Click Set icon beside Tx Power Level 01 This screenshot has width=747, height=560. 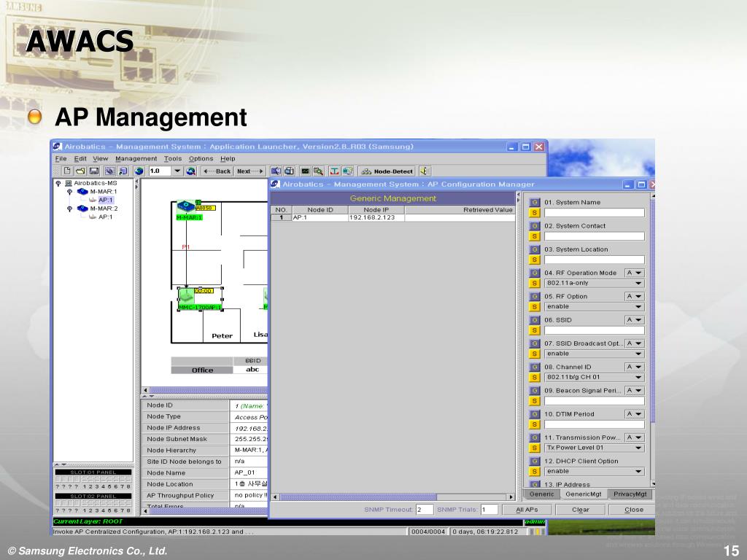point(535,448)
